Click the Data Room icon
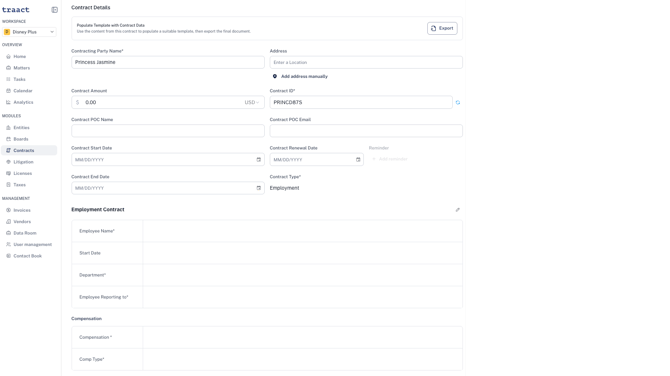This screenshot has height=376, width=670. pyautogui.click(x=8, y=233)
